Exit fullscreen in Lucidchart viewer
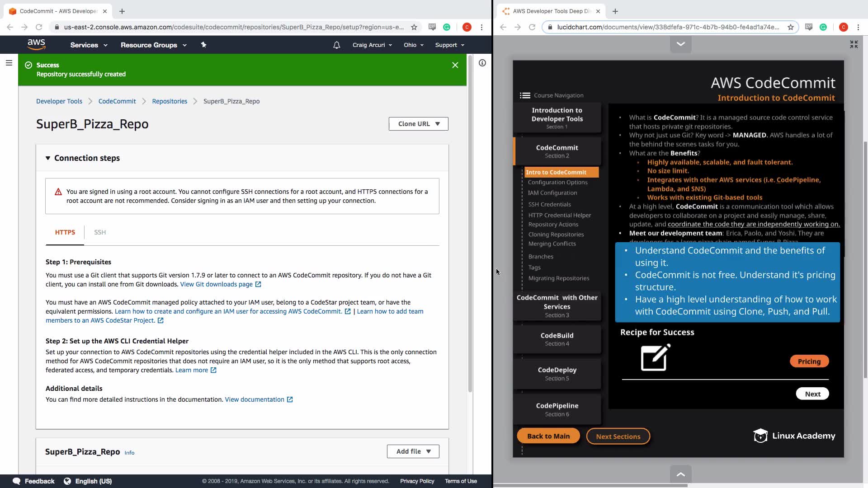The width and height of the screenshot is (868, 488). pos(854,44)
